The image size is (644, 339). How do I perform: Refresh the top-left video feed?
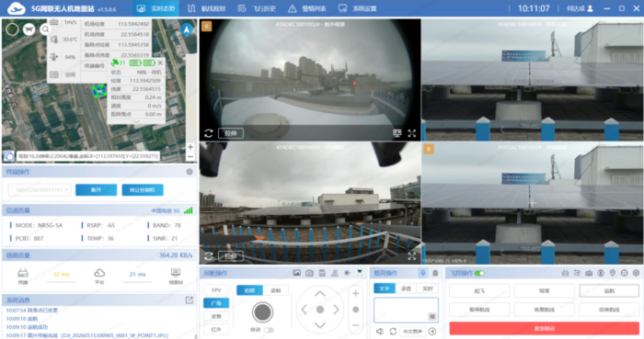[x=209, y=133]
